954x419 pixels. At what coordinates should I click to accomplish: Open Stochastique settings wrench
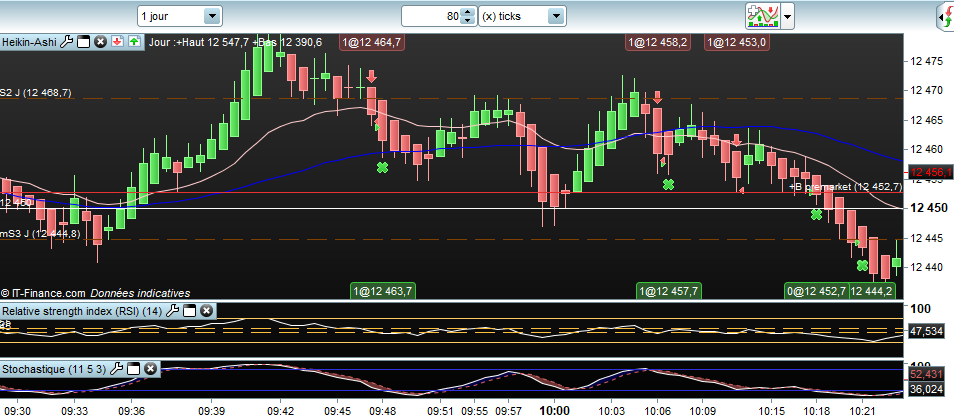pyautogui.click(x=116, y=369)
